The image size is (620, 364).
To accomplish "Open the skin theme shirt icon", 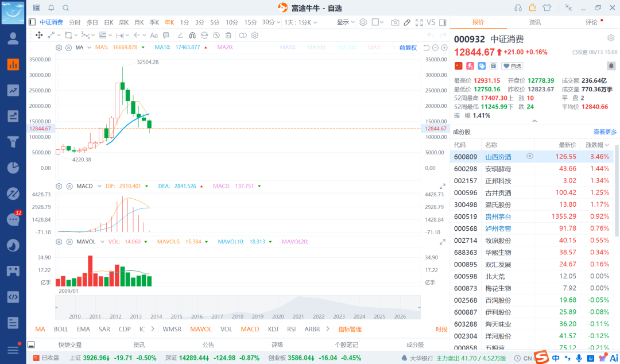I will (547, 8).
